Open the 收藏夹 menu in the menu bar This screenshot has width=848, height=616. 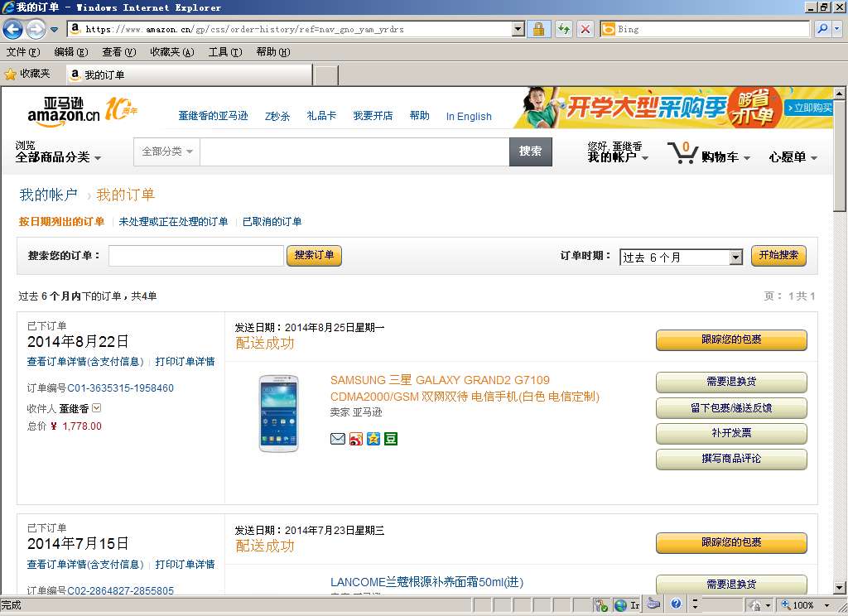click(x=172, y=52)
